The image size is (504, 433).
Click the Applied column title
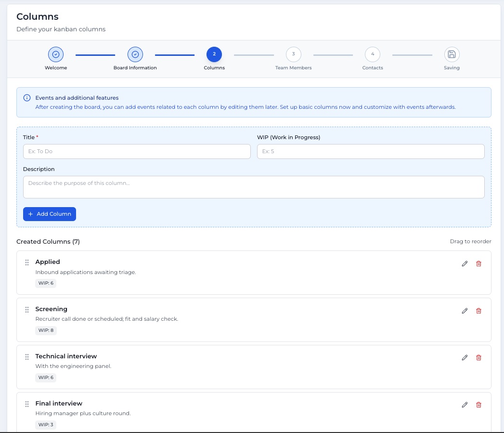pyautogui.click(x=48, y=262)
